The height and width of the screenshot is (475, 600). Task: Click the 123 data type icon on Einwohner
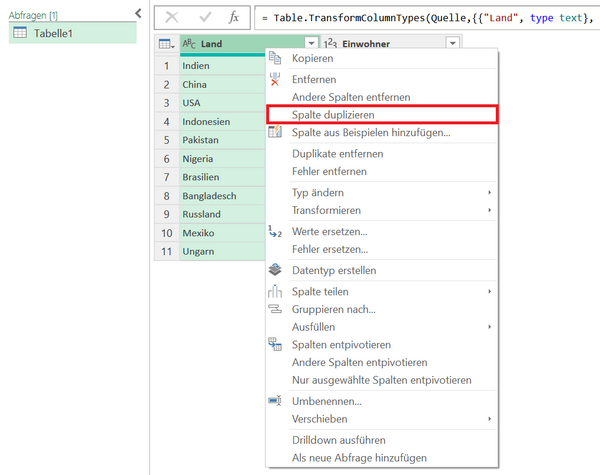coord(331,44)
